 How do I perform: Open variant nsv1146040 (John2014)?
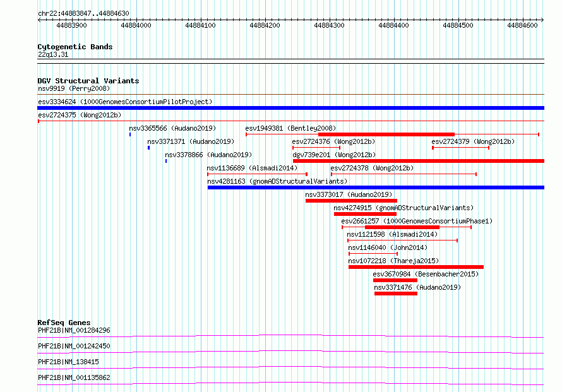coord(388,247)
